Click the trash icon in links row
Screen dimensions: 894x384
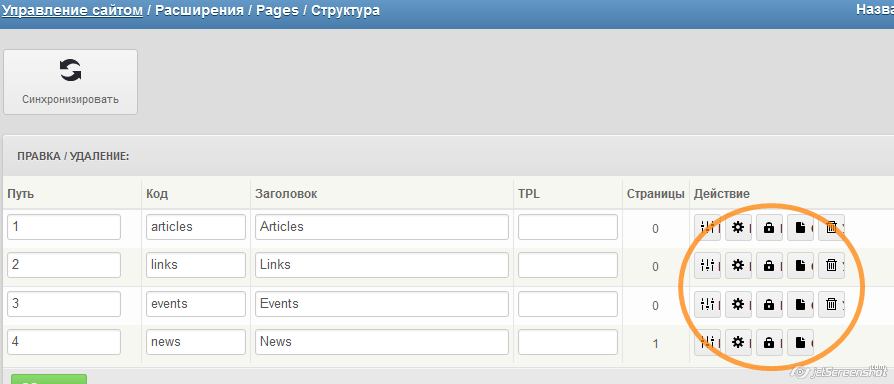click(831, 265)
